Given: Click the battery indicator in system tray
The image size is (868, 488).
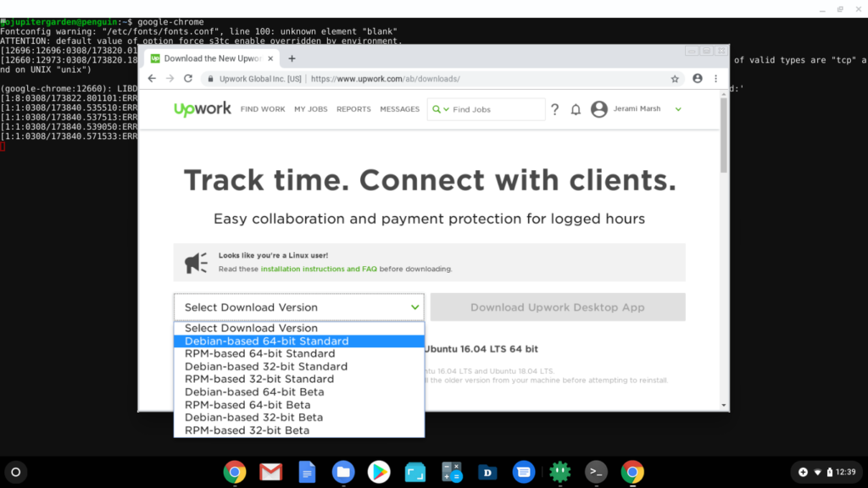Looking at the screenshot, I should click(829, 472).
